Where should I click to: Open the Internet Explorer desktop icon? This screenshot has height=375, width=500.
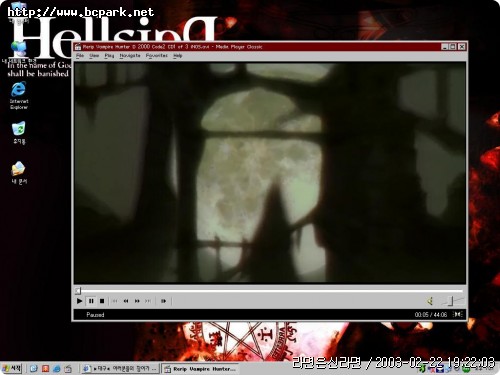click(19, 95)
